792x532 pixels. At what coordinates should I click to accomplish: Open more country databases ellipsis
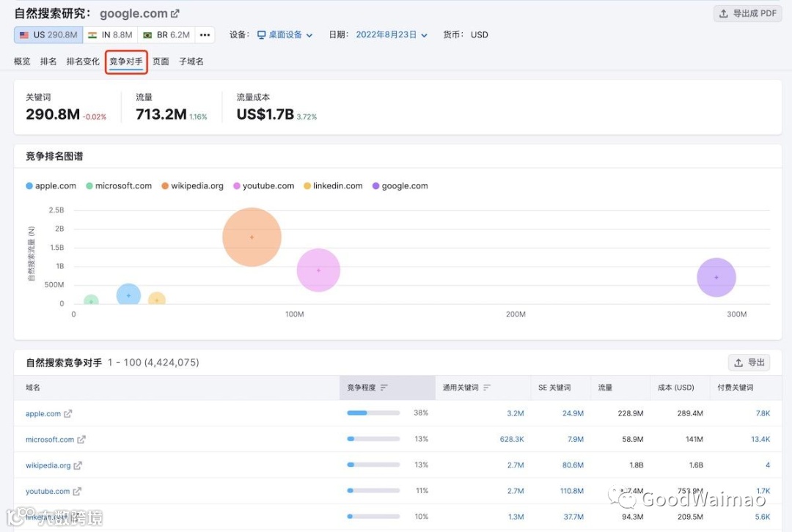coord(205,35)
